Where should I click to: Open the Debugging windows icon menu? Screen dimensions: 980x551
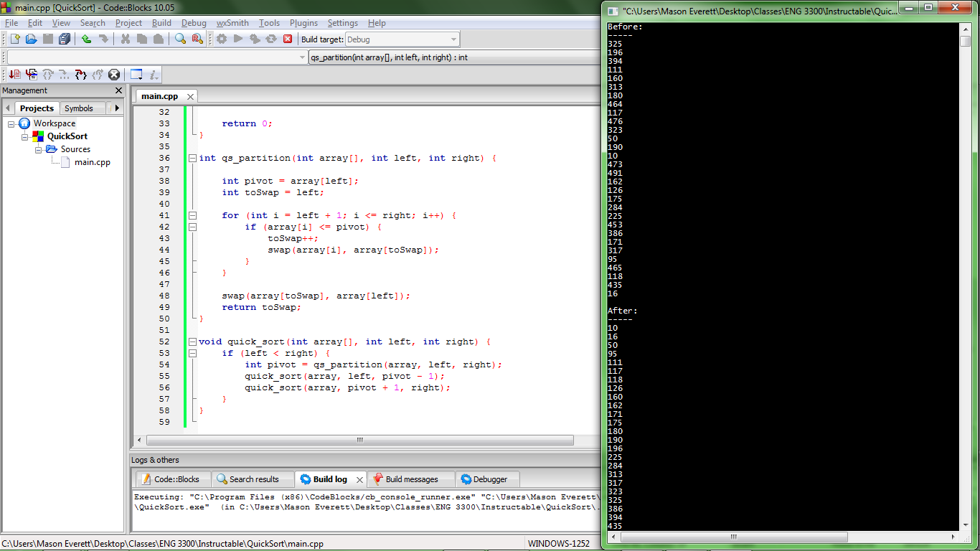[136, 75]
